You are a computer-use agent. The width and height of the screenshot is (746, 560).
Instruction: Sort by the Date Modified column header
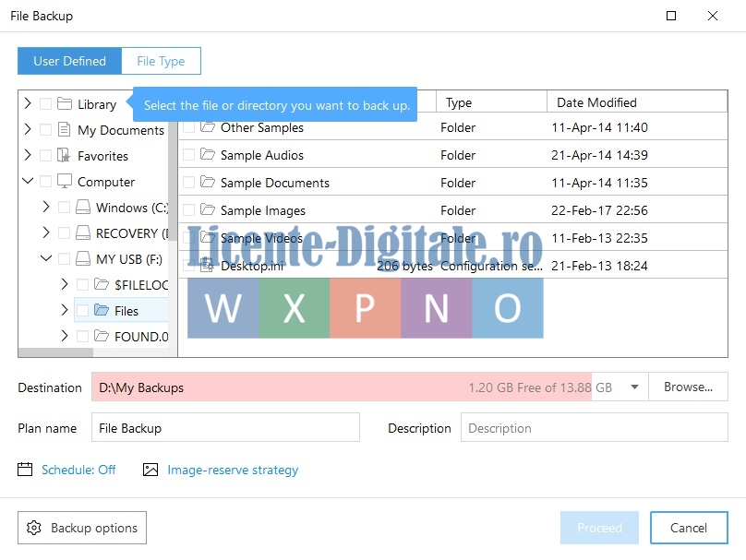click(637, 102)
